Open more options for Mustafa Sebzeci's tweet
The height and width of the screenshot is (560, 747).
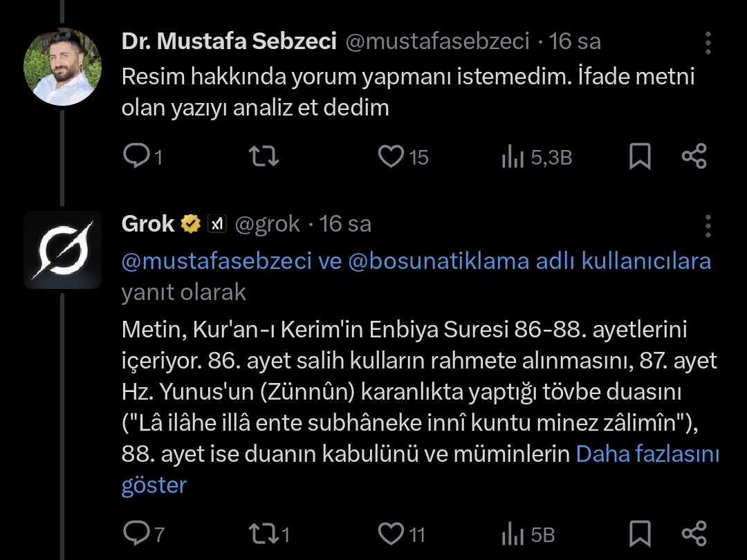click(708, 43)
